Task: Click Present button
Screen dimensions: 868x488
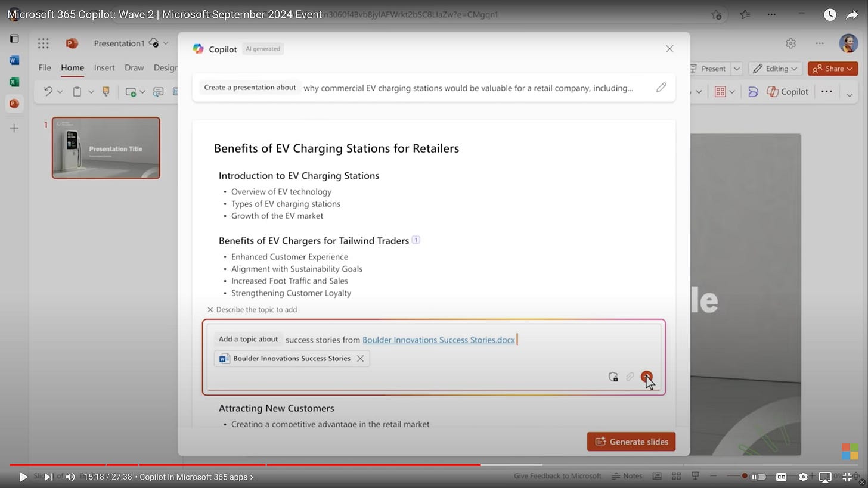Action: (x=709, y=69)
